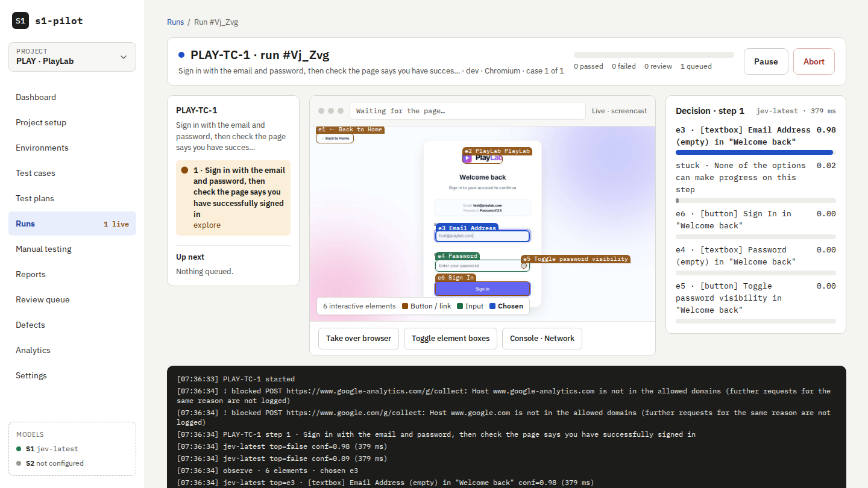868x488 pixels.
Task: Navigate to Defects
Action: [72, 325]
